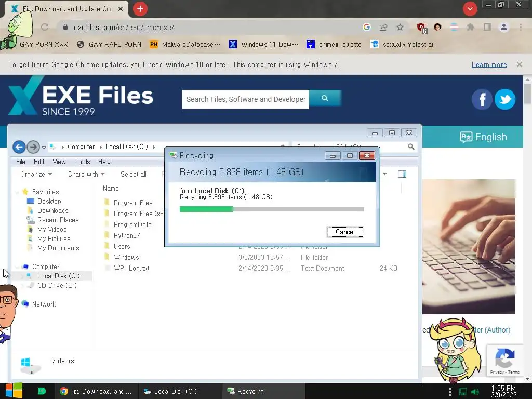
Task: Click the new tab plus button
Action: (x=140, y=9)
